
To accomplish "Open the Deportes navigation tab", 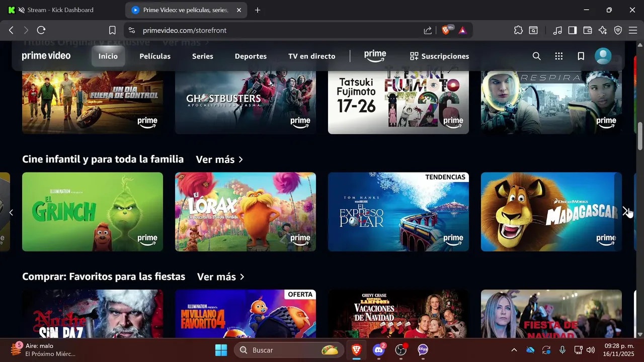I will pos(251,56).
